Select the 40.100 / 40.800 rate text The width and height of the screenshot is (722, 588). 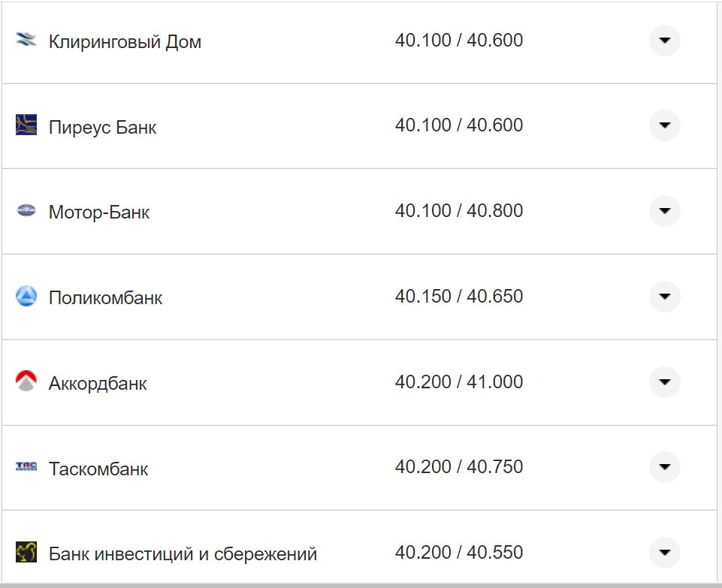click(x=459, y=211)
